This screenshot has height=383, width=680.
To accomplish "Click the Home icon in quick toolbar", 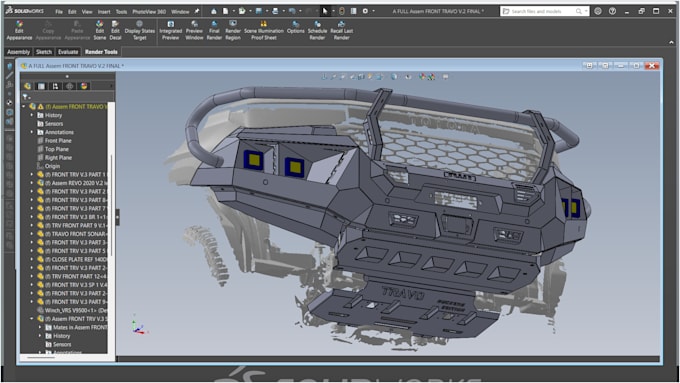I will pyautogui.click(x=214, y=11).
